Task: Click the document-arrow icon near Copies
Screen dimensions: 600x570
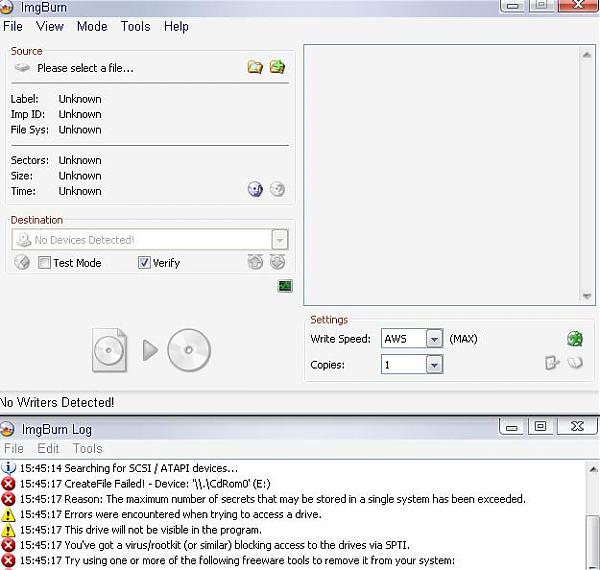Action: tap(552, 362)
